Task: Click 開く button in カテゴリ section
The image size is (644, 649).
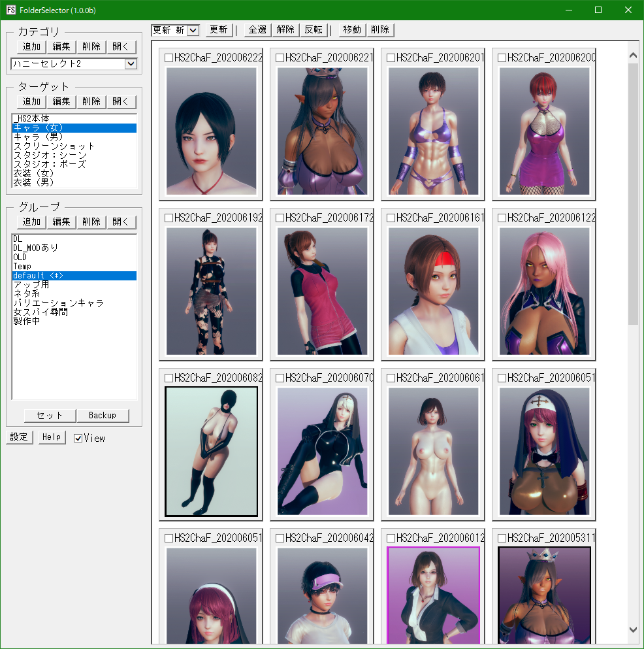Action: [x=121, y=47]
